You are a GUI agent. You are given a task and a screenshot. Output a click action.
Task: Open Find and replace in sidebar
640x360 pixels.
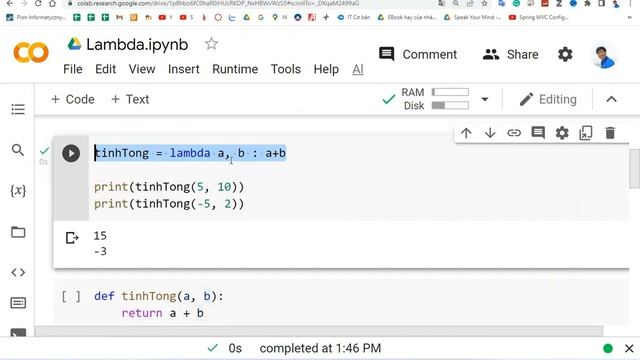(x=18, y=150)
